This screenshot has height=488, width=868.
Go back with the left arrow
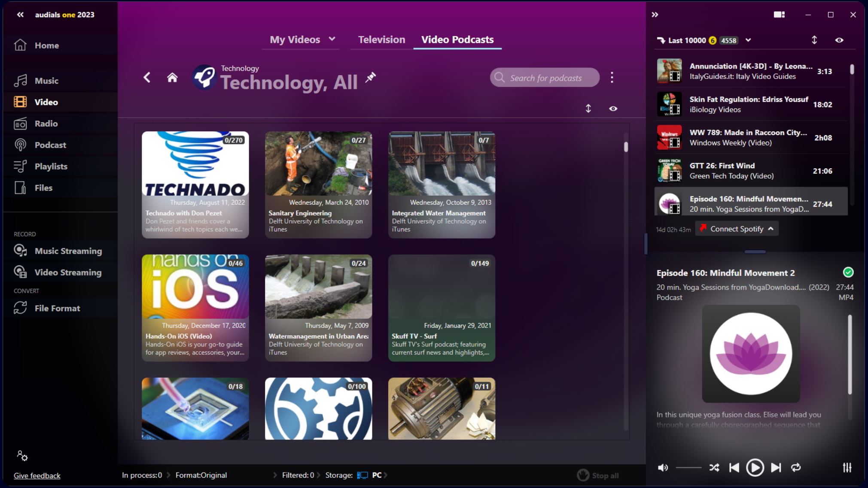pos(147,78)
